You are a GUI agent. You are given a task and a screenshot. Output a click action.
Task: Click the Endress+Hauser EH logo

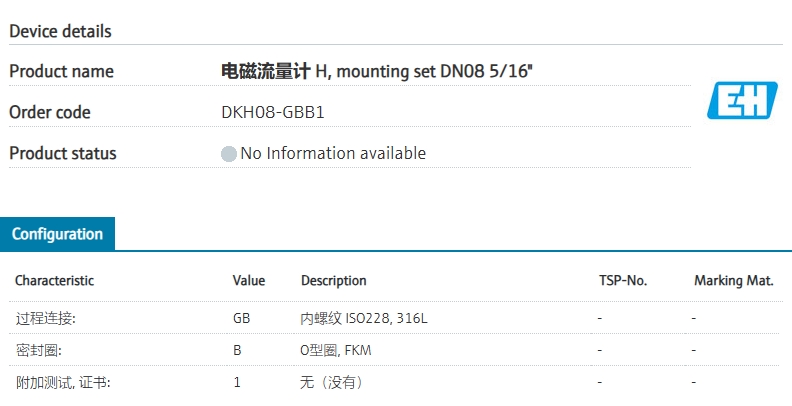click(x=742, y=100)
